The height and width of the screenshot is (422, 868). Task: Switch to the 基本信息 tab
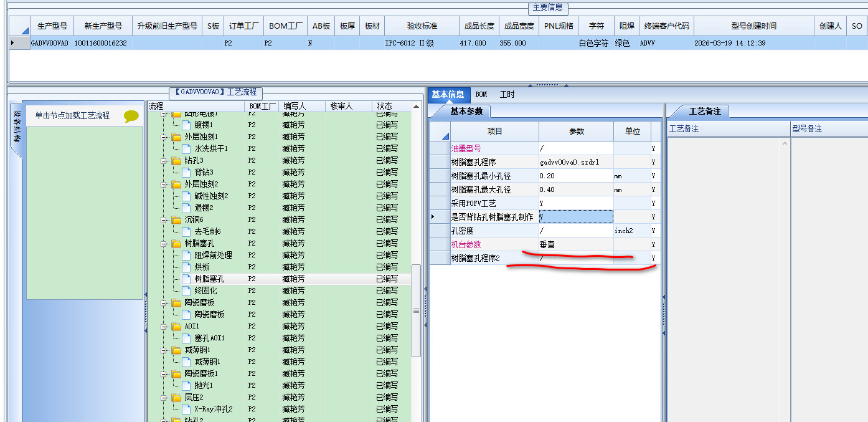(x=448, y=95)
